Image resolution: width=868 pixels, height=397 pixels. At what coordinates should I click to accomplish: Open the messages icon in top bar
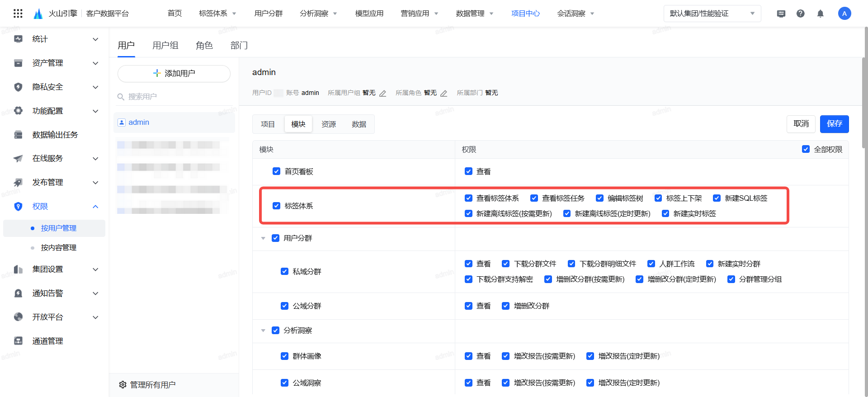click(x=781, y=14)
